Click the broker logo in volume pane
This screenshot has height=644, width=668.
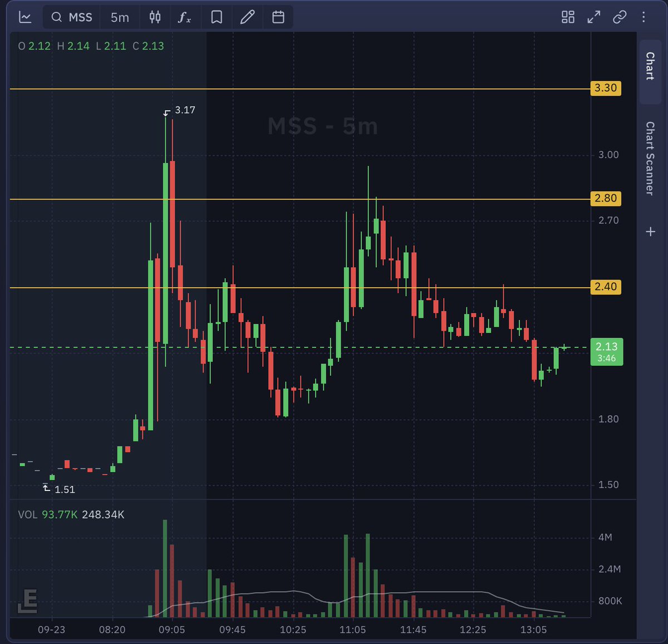(27, 601)
